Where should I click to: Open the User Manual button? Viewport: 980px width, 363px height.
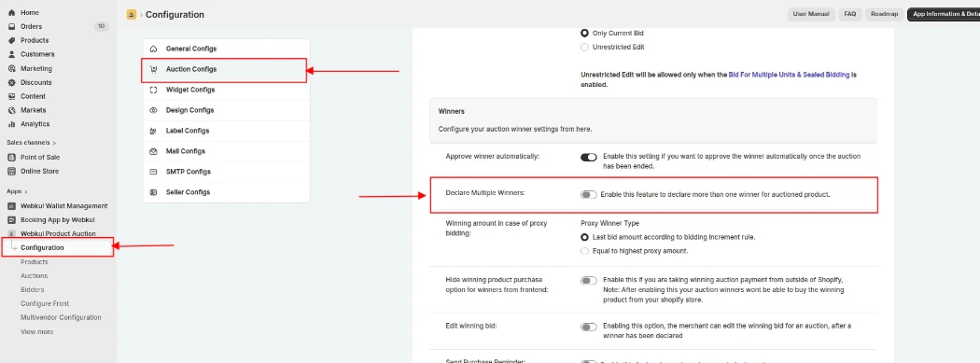click(x=811, y=14)
